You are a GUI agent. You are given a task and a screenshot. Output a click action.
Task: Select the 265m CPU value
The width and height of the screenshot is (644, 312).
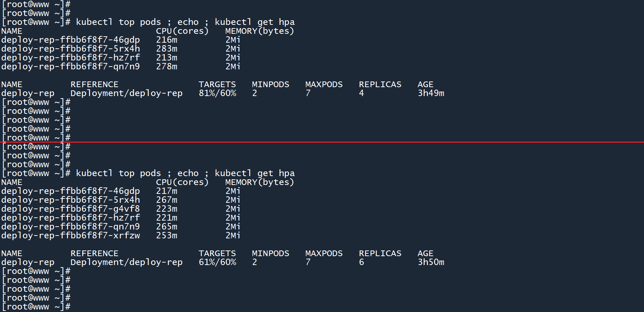click(x=167, y=227)
